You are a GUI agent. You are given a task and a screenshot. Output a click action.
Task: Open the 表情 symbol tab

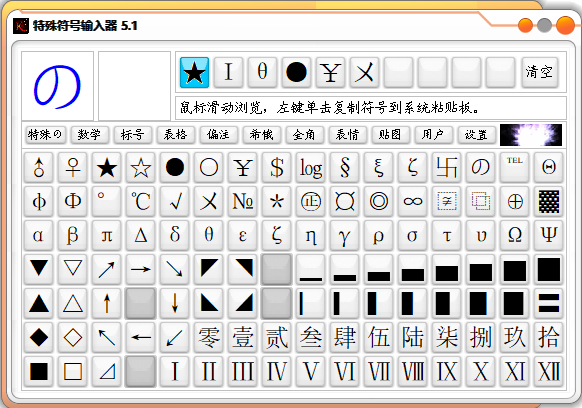pos(347,135)
